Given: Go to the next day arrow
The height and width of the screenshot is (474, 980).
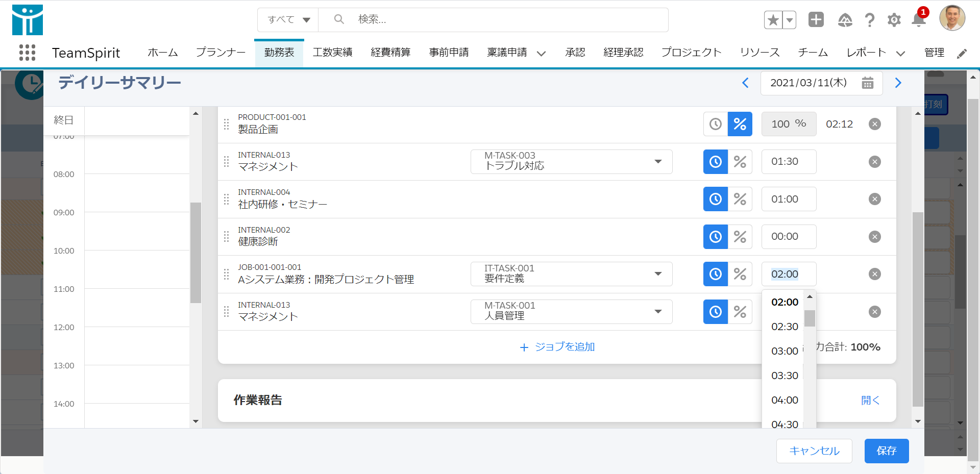Looking at the screenshot, I should (x=898, y=83).
